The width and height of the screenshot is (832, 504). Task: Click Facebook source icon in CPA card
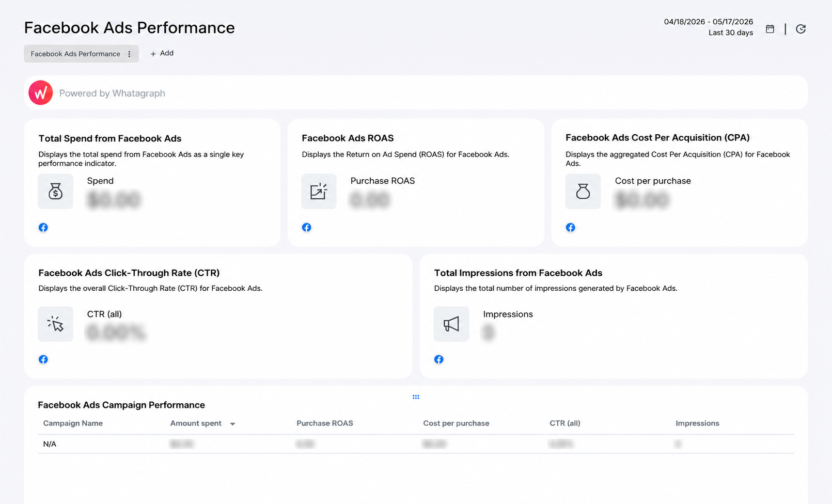[x=571, y=227]
